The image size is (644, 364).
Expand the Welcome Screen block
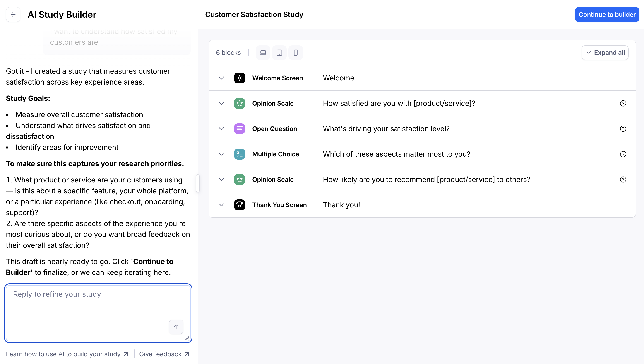coord(221,78)
